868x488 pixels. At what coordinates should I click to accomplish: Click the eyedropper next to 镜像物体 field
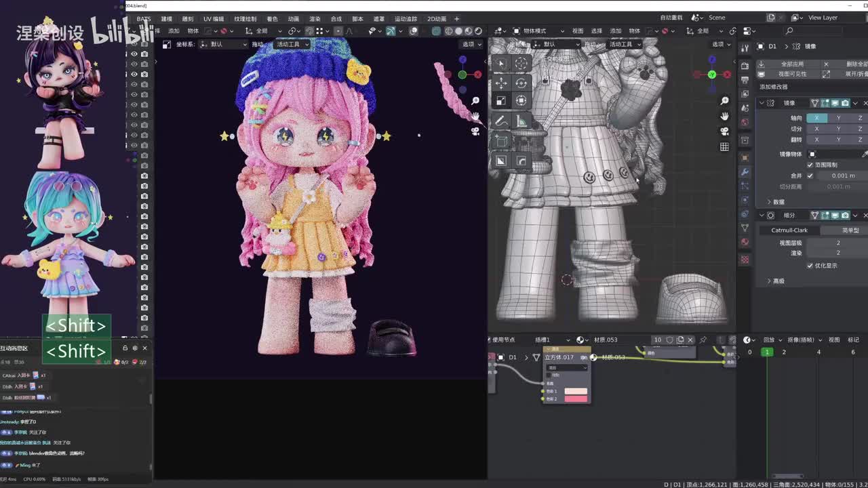point(865,154)
